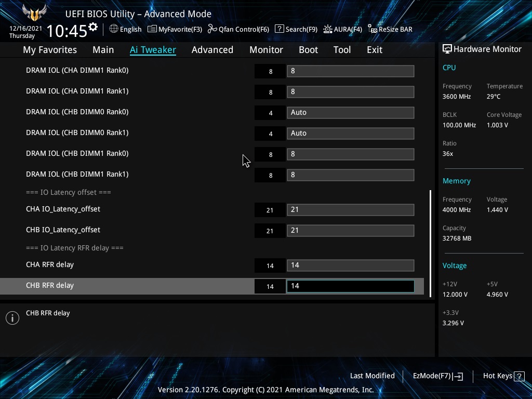The height and width of the screenshot is (399, 532).
Task: Open Qfan Control fan icon
Action: pos(212,29)
